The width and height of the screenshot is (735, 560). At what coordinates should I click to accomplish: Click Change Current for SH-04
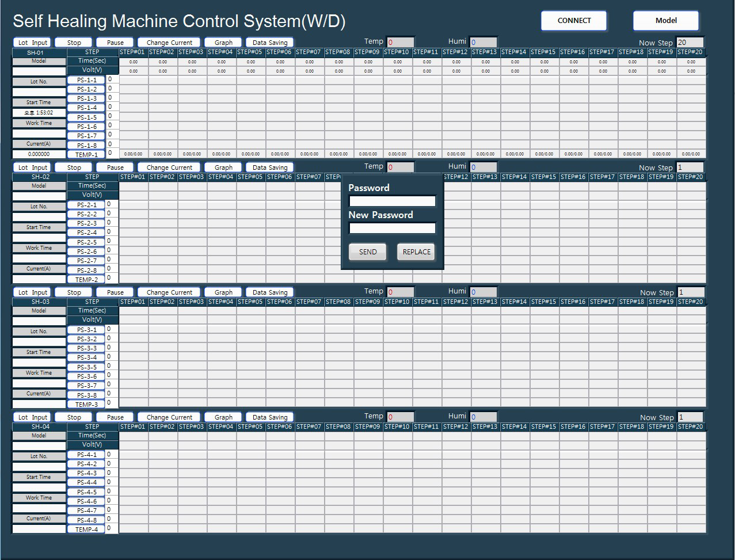169,417
